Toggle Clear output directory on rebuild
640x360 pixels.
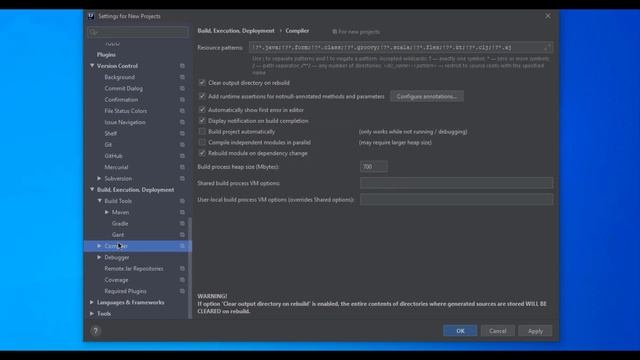pos(202,82)
